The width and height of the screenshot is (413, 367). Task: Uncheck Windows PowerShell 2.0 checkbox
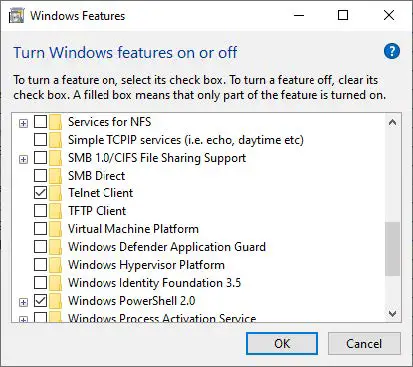coord(40,301)
